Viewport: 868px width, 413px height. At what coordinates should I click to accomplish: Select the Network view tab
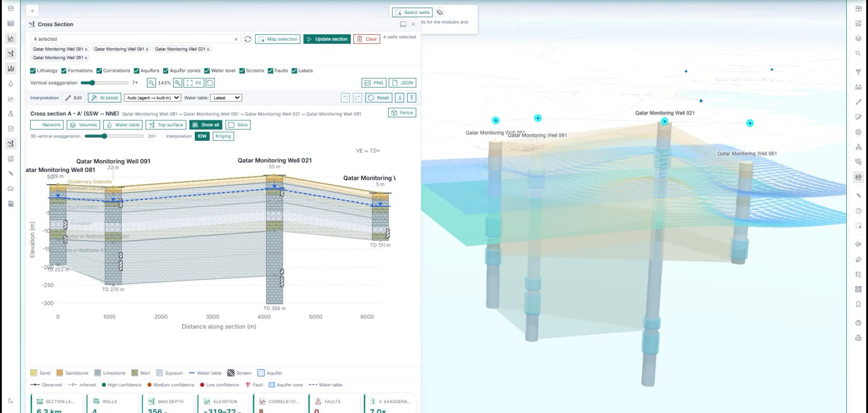pyautogui.click(x=47, y=125)
